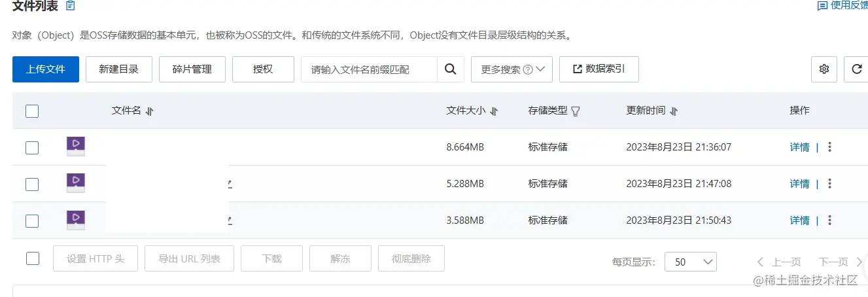Click date 2023年8月23日 21:50:43
This screenshot has height=297, width=868.
pos(678,220)
